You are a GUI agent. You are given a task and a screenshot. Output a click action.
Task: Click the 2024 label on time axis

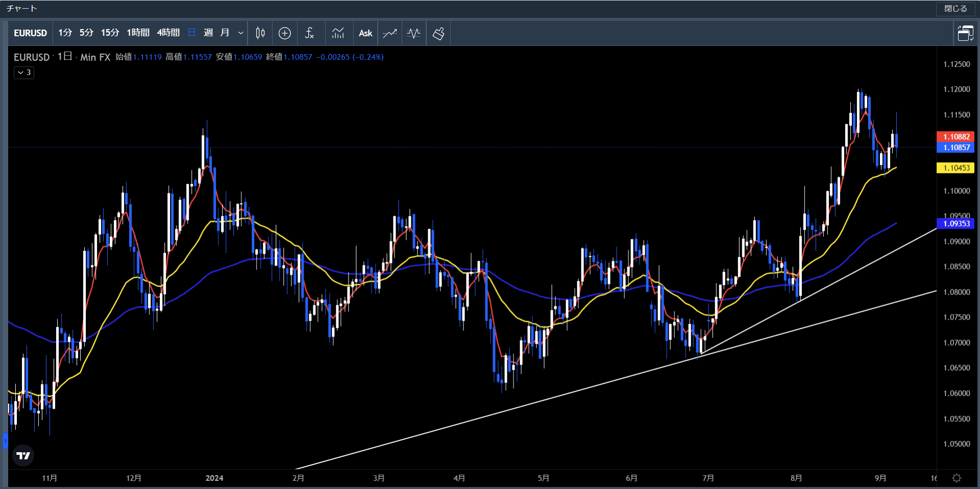coord(214,478)
